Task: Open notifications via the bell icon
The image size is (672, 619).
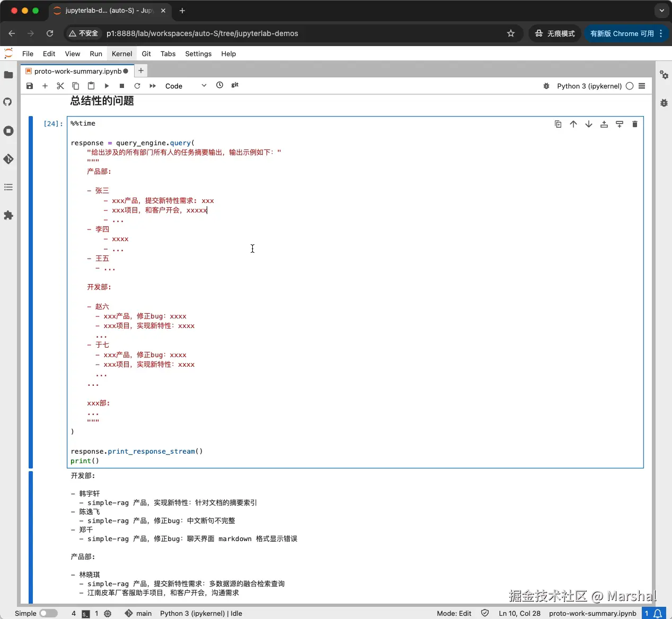Action: [x=659, y=613]
